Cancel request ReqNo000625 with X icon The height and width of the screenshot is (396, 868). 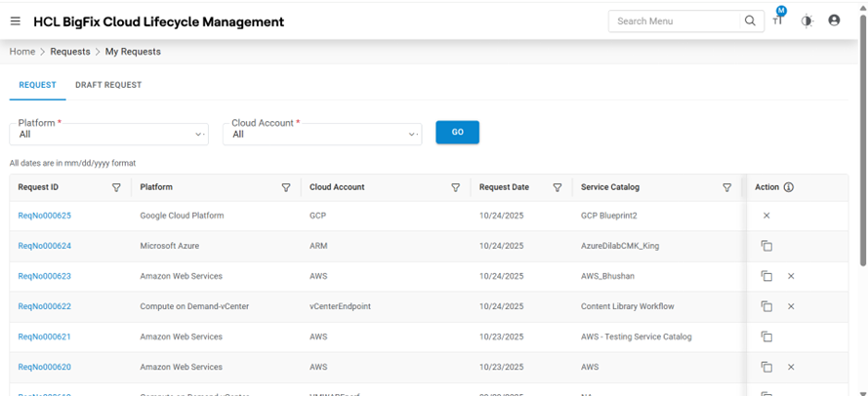[x=766, y=216]
